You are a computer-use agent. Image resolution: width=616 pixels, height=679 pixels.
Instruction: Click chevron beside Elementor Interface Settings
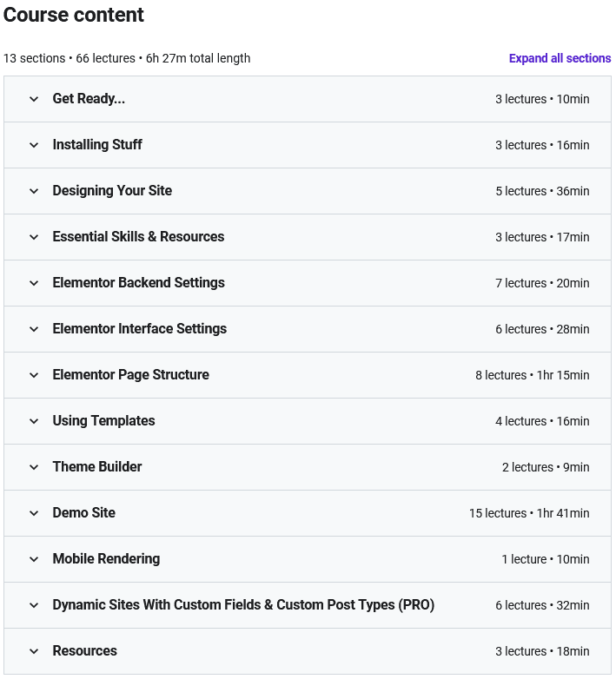click(34, 329)
